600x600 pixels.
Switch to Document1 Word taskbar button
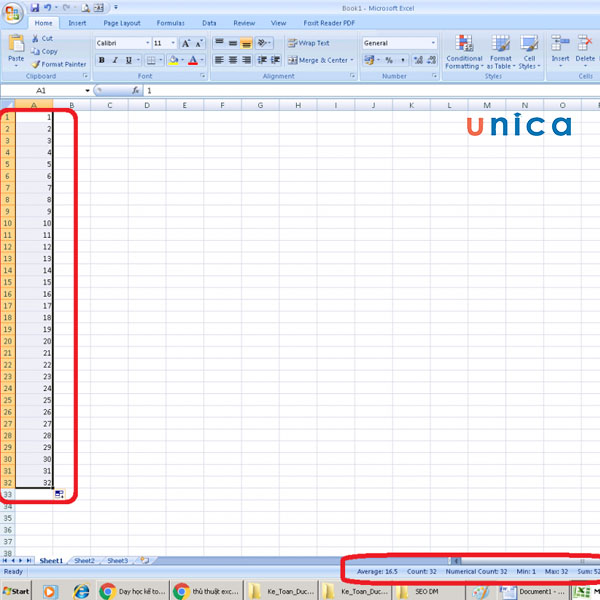click(x=533, y=592)
